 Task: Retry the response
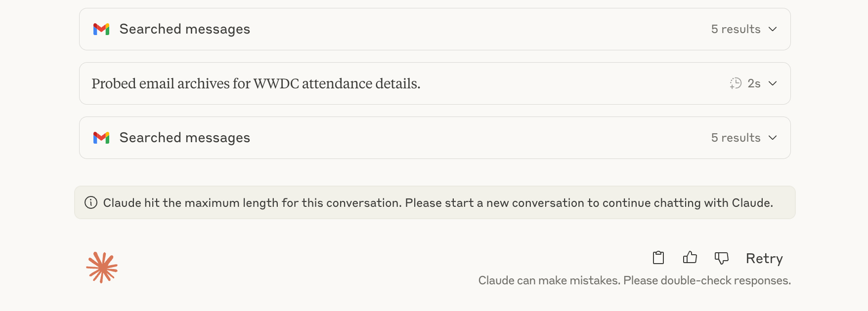764,259
